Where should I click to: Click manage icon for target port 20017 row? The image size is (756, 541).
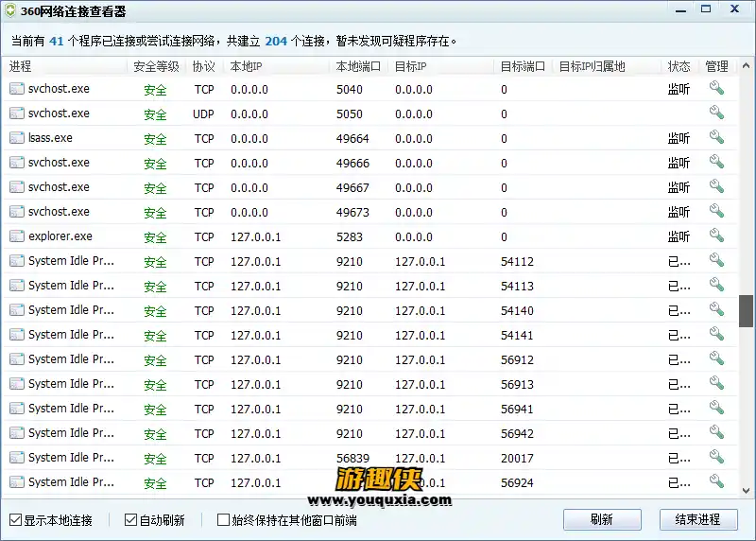[x=716, y=457]
